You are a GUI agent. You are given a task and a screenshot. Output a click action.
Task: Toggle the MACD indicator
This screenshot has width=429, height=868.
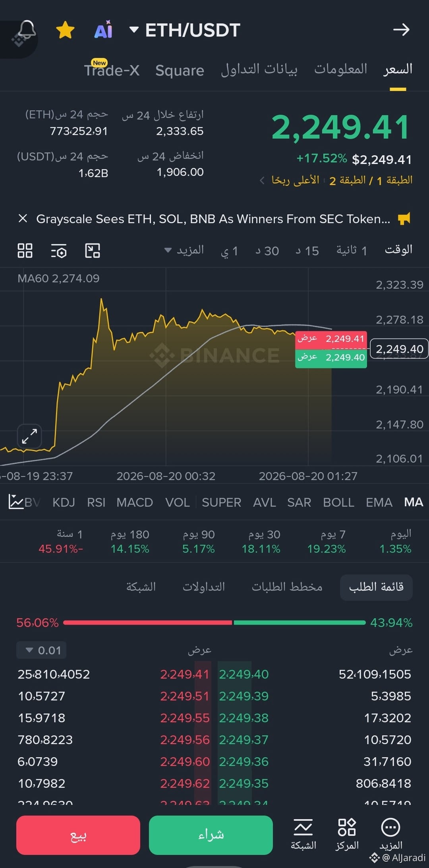[x=135, y=502]
